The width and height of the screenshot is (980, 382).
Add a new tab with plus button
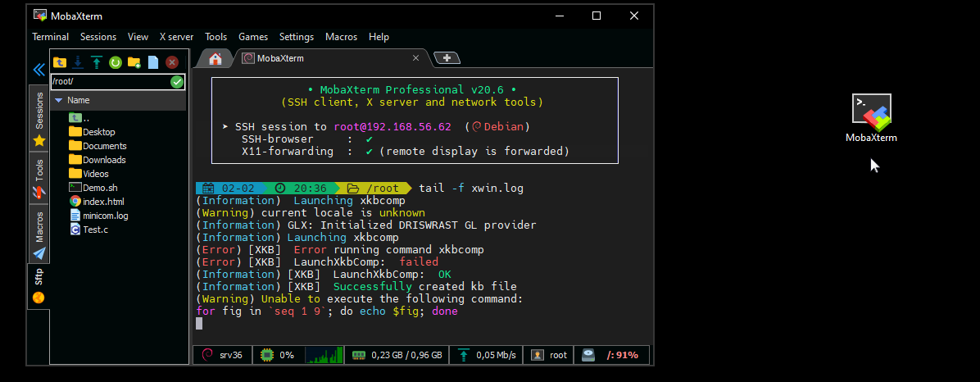[x=447, y=58]
